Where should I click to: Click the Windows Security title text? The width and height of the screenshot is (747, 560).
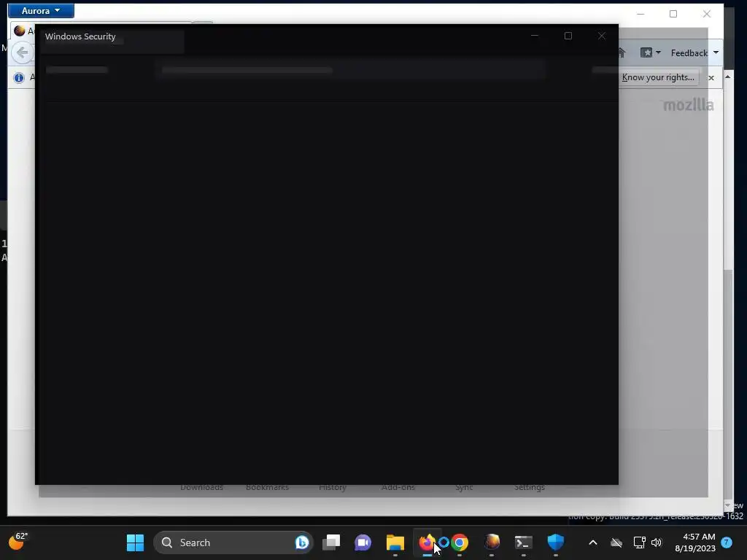(80, 36)
